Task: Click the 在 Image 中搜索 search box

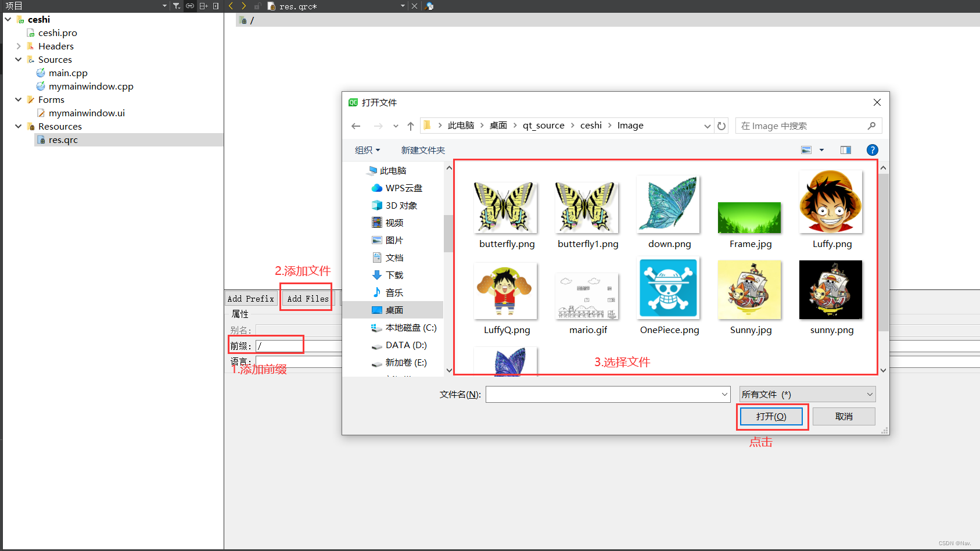Action: click(808, 126)
